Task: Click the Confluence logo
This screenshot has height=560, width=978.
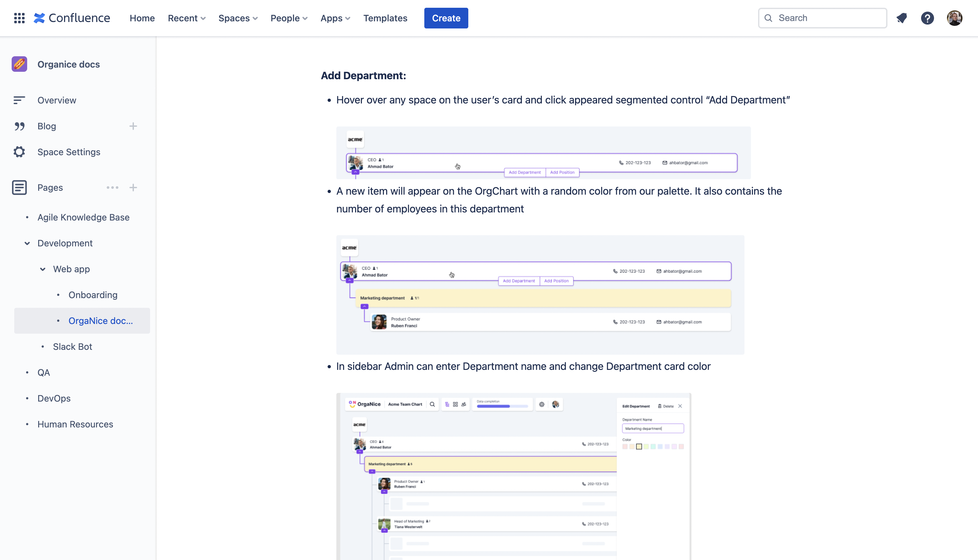Action: point(72,18)
